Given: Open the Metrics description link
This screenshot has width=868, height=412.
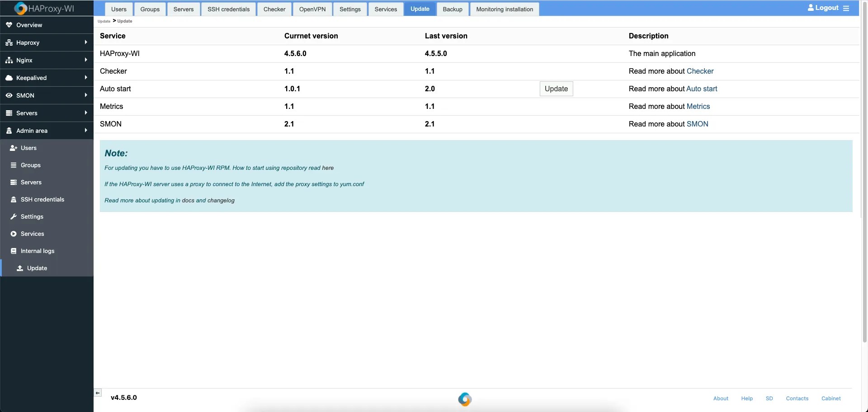Looking at the screenshot, I should click(x=698, y=106).
